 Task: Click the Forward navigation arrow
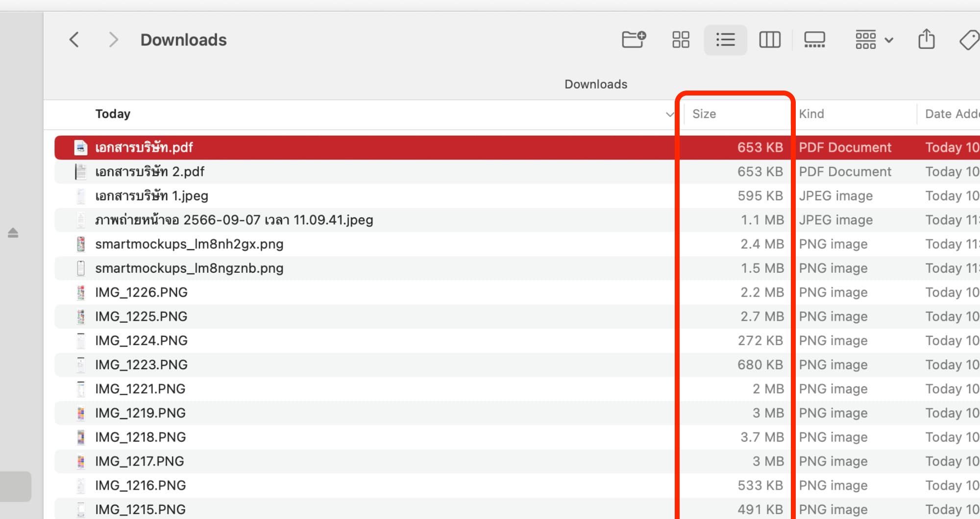coord(113,40)
